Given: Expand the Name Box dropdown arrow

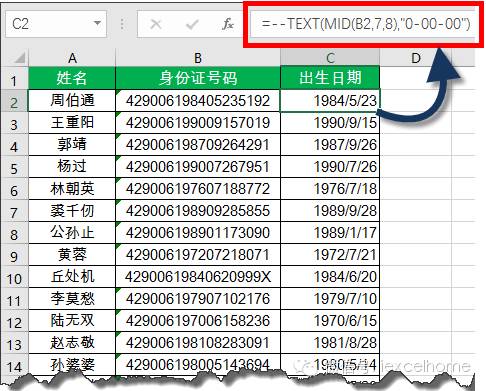Looking at the screenshot, I should click(x=97, y=23).
